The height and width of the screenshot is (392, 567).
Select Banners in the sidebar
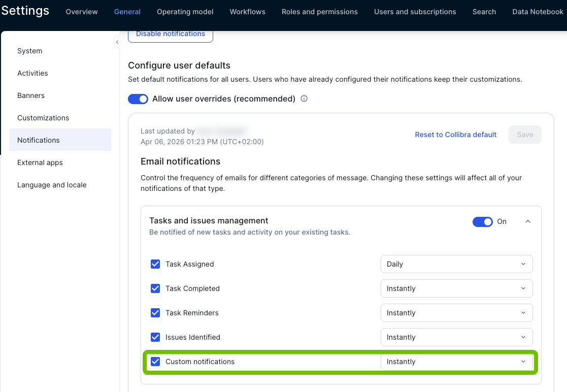[x=31, y=95]
